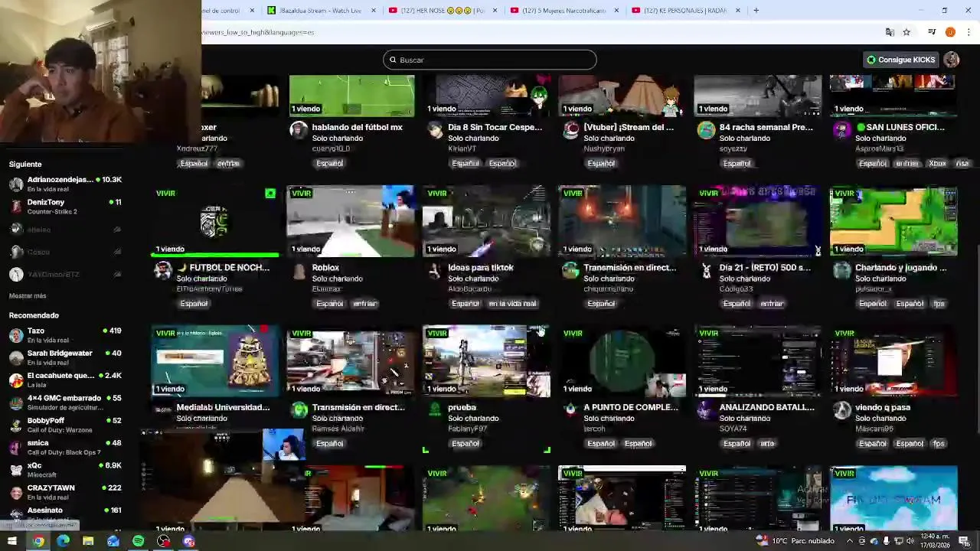
Task: Open Microsoft Edge from taskbar
Action: coord(63,541)
